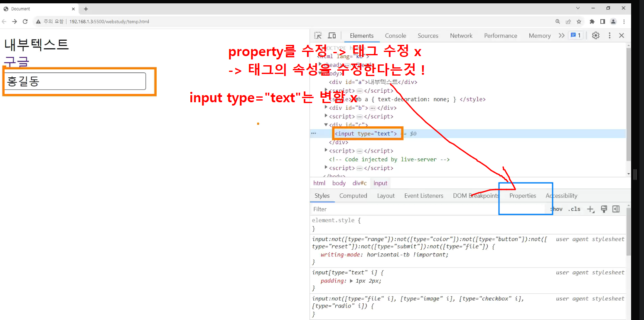Switch to the Console tab
The width and height of the screenshot is (644, 320).
coord(396,36)
